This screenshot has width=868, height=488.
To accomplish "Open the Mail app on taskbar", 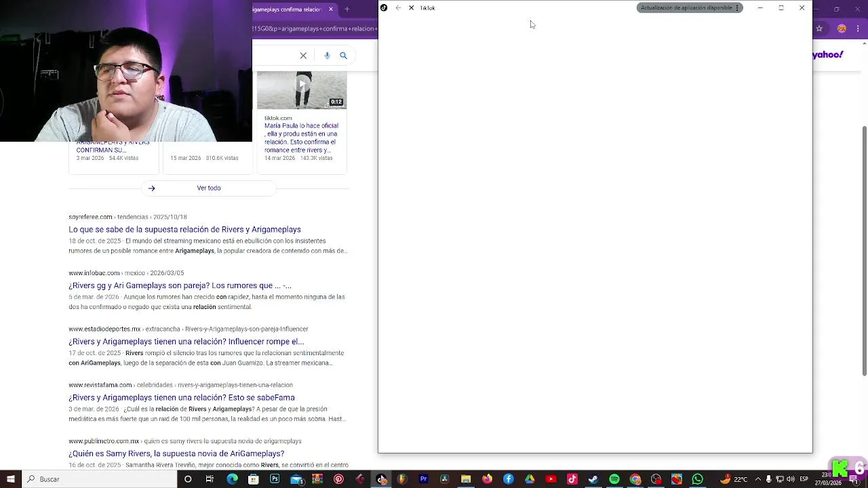I will click(296, 479).
